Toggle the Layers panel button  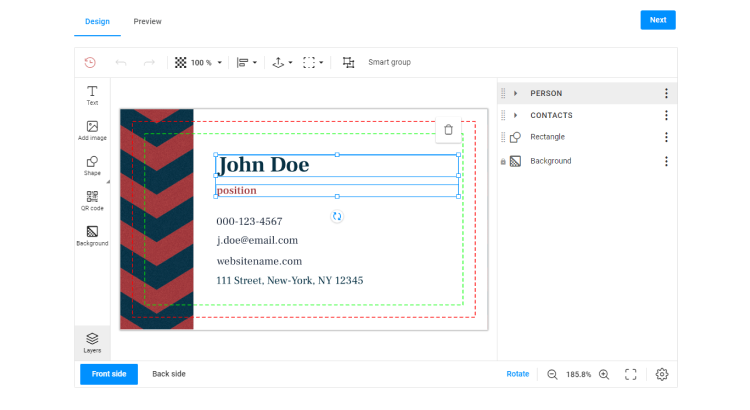92,343
